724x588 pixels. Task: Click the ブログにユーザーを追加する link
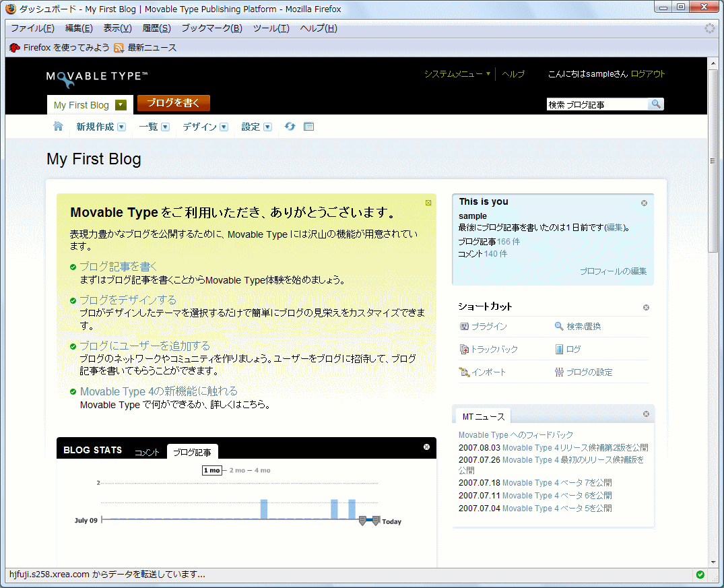(x=145, y=346)
